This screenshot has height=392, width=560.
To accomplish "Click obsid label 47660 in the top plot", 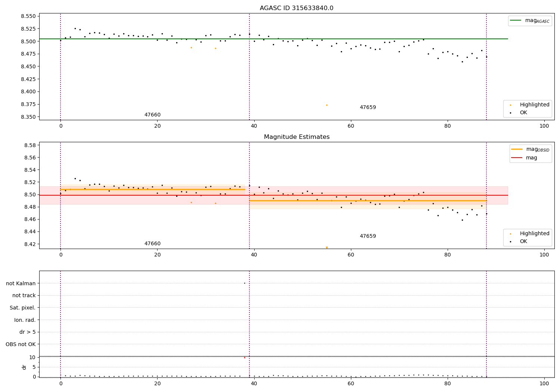I will click(x=152, y=115).
